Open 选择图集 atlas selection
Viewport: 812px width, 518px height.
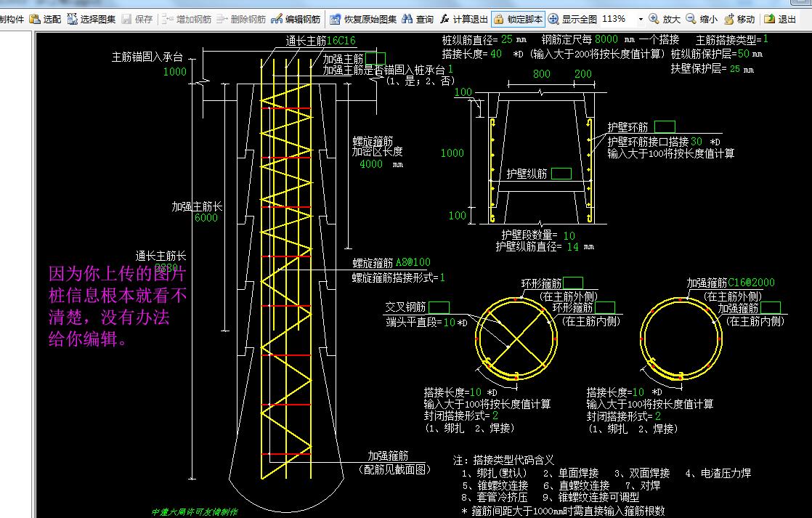pyautogui.click(x=91, y=19)
